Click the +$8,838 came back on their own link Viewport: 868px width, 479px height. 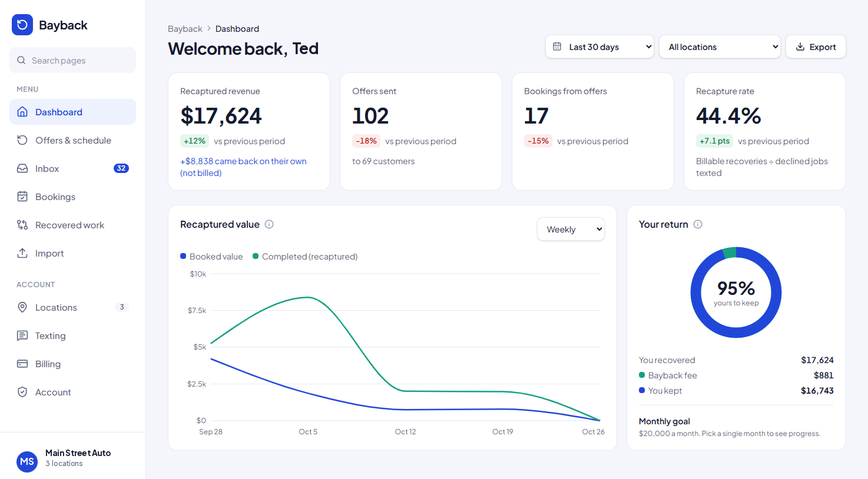(x=243, y=167)
